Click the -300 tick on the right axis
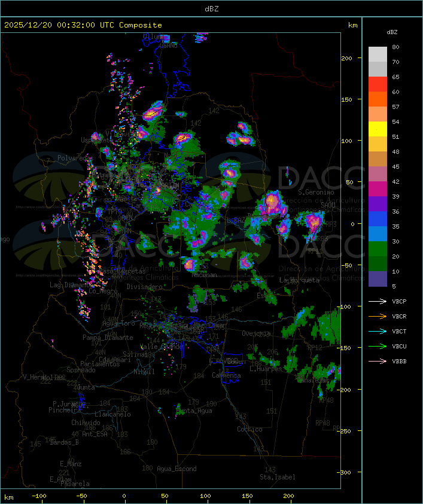The width and height of the screenshot is (423, 504). 345,472
